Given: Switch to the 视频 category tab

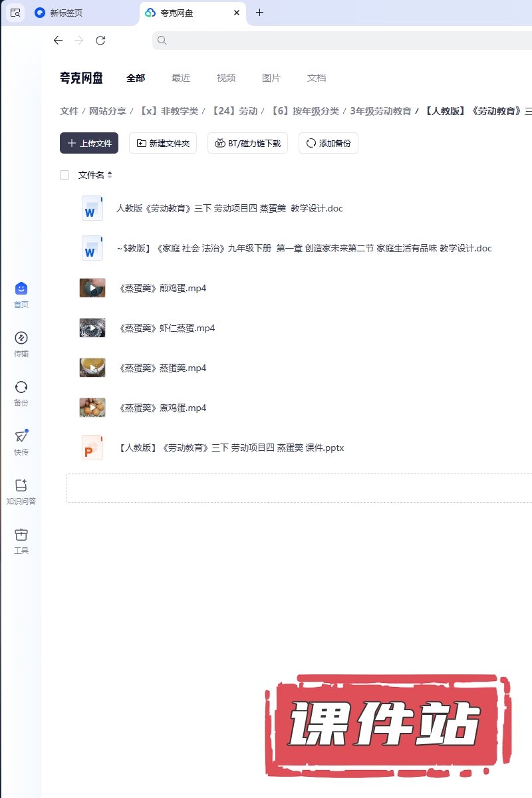Looking at the screenshot, I should (x=226, y=78).
